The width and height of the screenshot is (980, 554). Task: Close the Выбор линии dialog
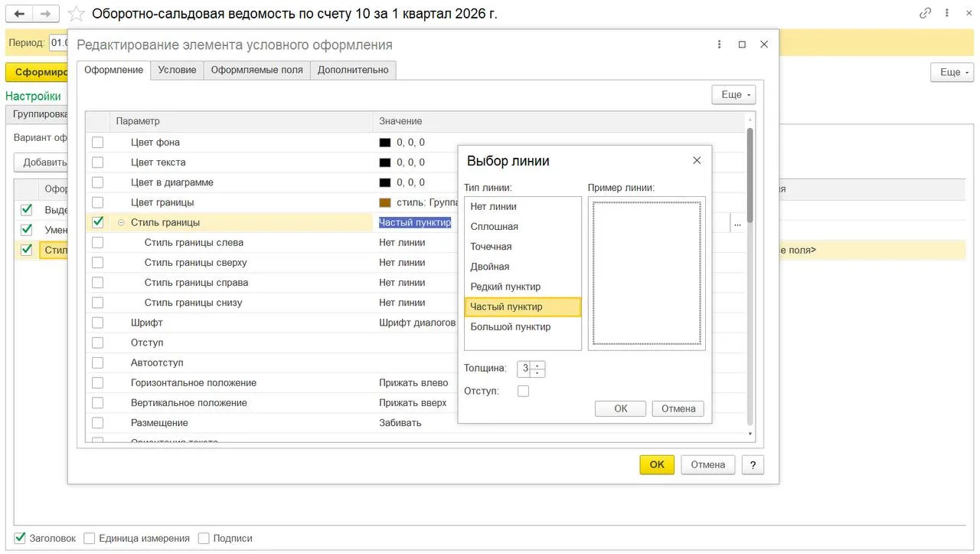pos(697,160)
